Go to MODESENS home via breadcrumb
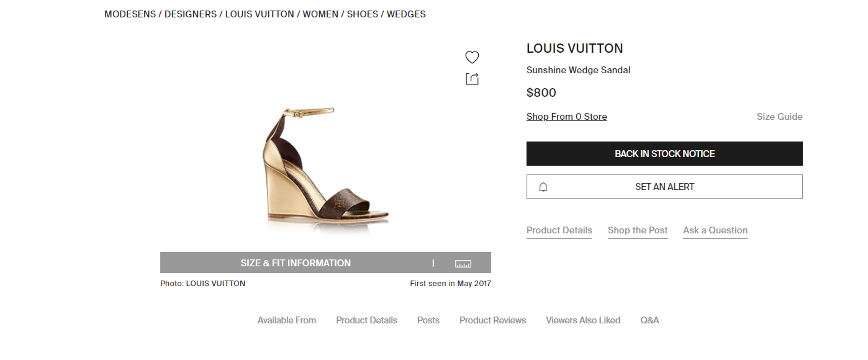This screenshot has height=360, width=868. tap(130, 14)
